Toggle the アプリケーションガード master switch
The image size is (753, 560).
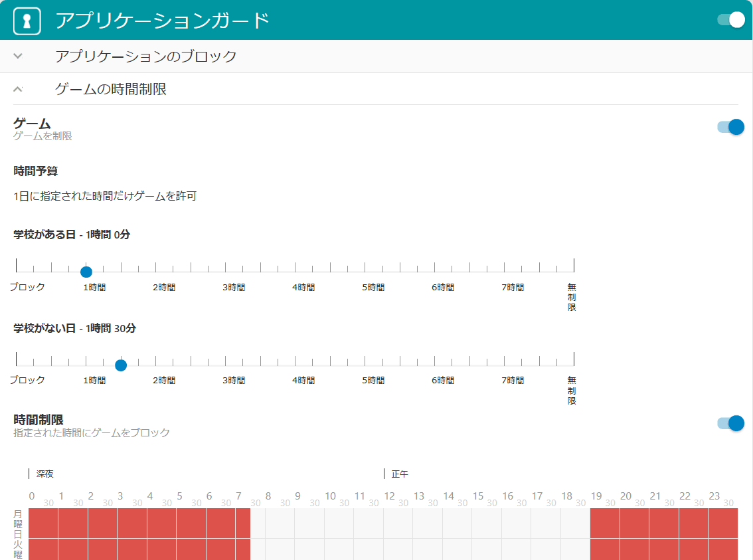[x=730, y=20]
